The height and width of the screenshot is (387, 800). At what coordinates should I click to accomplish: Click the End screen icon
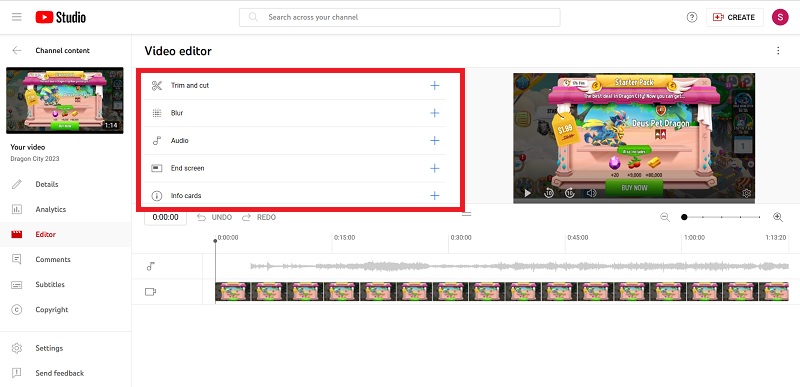click(x=157, y=168)
